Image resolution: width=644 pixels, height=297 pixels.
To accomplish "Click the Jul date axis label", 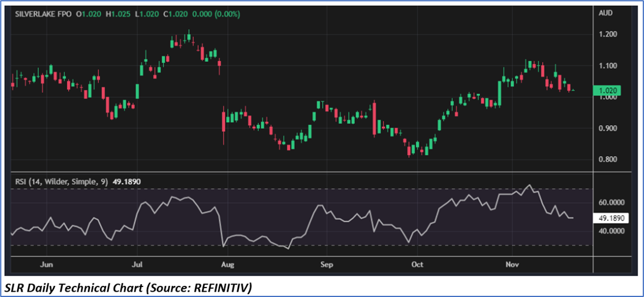I will (x=138, y=265).
